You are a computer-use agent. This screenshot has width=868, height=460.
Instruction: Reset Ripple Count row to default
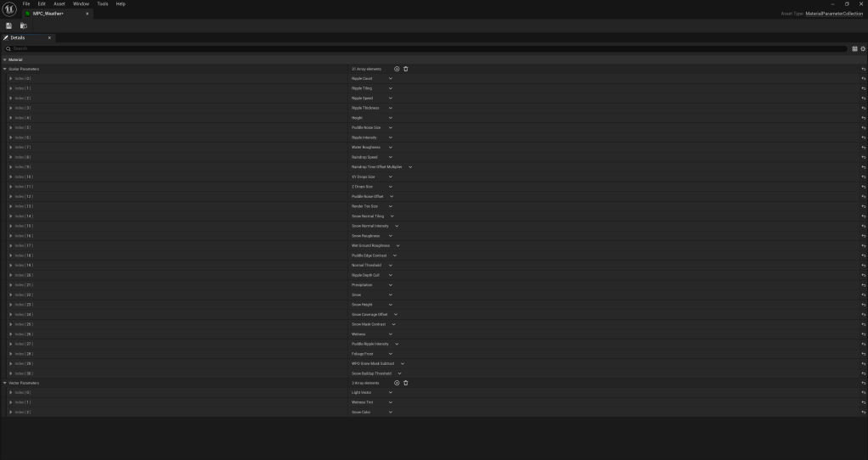(x=862, y=79)
